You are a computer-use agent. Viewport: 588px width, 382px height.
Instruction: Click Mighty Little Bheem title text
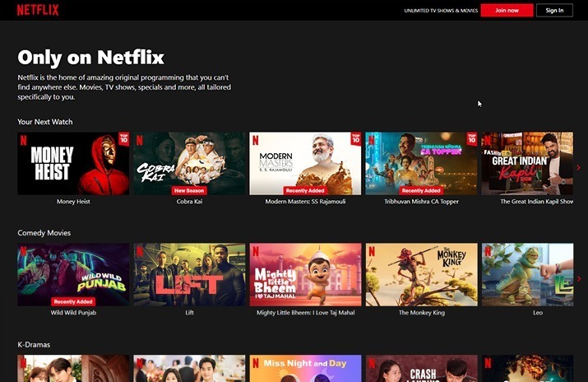coord(305,313)
